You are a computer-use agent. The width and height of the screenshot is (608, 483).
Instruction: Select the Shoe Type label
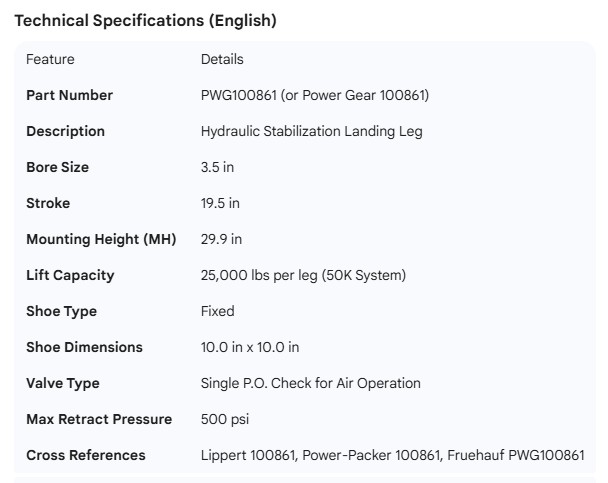[61, 311]
